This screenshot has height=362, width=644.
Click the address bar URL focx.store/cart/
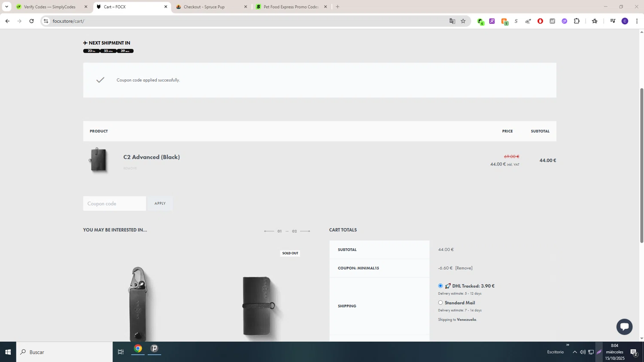(68, 21)
